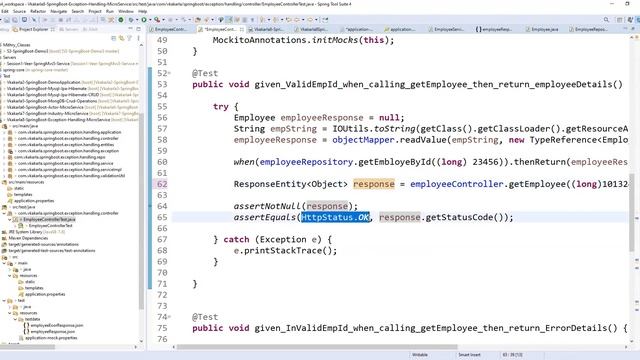This screenshot has width=640, height=360.
Task: Switch to the EmployeeServi... editor tab
Action: [448, 29]
